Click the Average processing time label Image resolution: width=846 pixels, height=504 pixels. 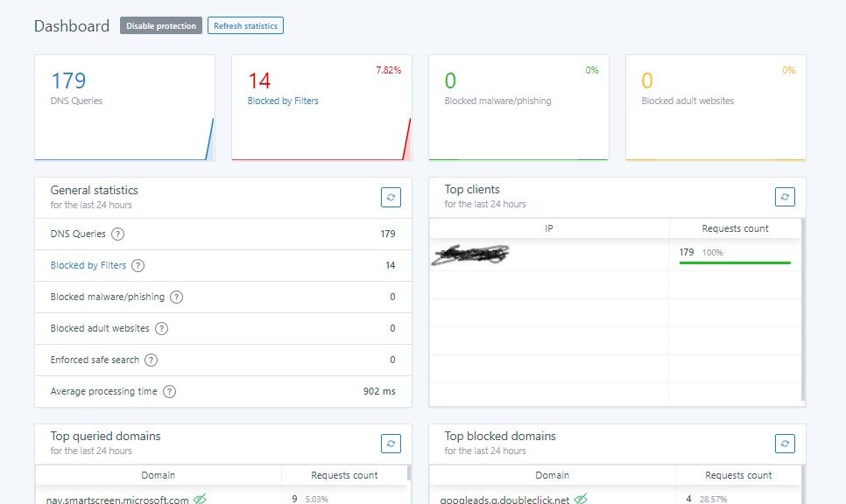(x=103, y=391)
